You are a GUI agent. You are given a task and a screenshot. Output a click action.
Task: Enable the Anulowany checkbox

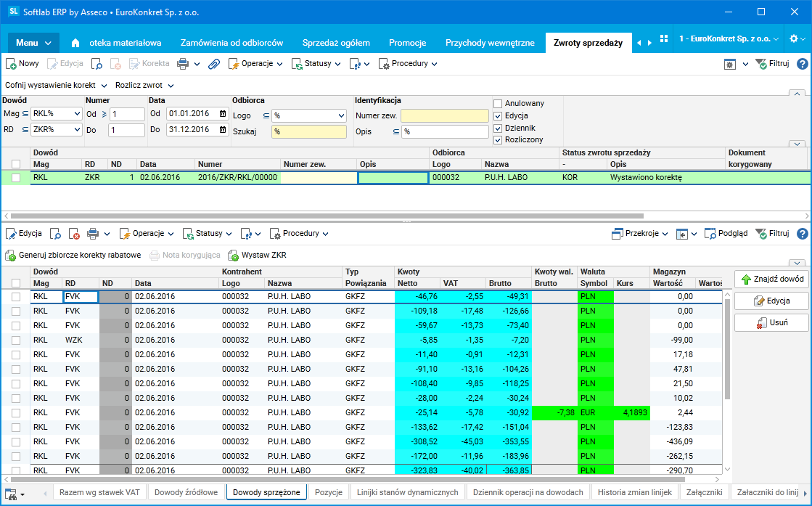point(498,104)
